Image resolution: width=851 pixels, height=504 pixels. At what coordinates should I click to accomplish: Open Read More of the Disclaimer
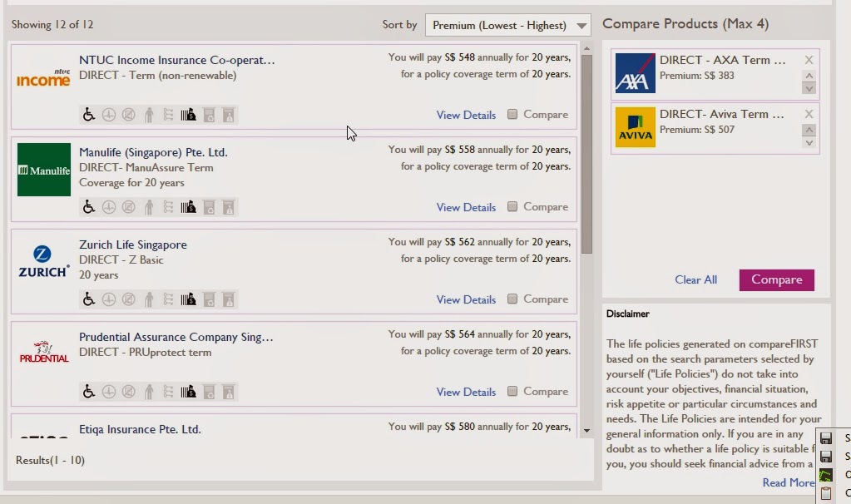[x=788, y=482]
